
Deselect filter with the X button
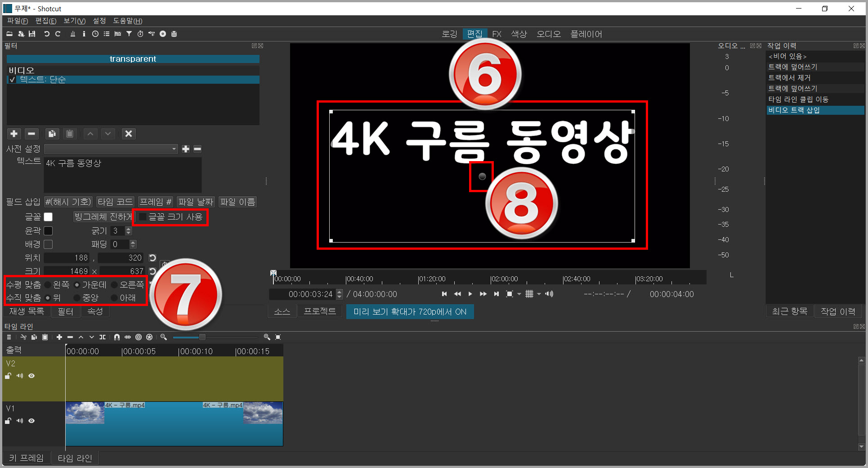point(129,134)
